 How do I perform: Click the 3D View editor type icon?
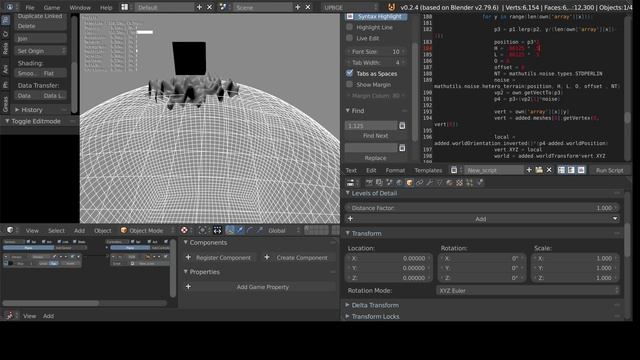(x=10, y=230)
